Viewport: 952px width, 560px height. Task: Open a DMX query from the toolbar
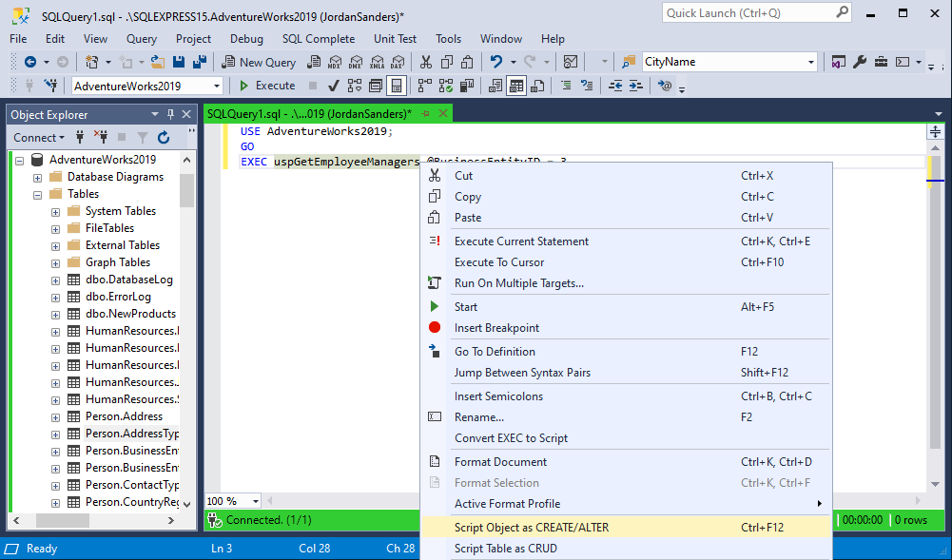(356, 62)
